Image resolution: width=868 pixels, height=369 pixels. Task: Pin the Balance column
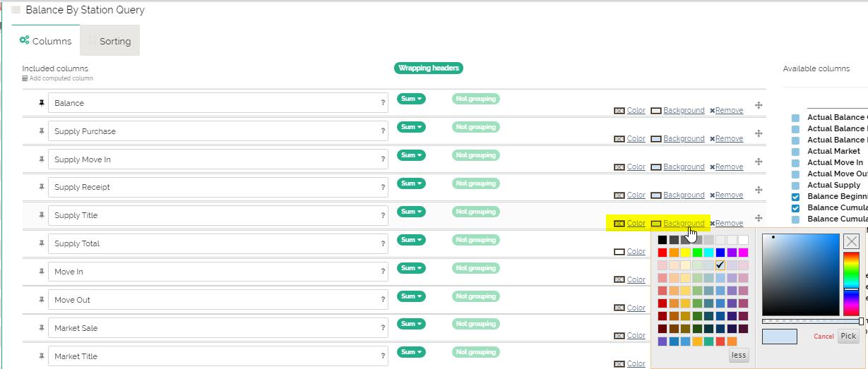pyautogui.click(x=42, y=103)
